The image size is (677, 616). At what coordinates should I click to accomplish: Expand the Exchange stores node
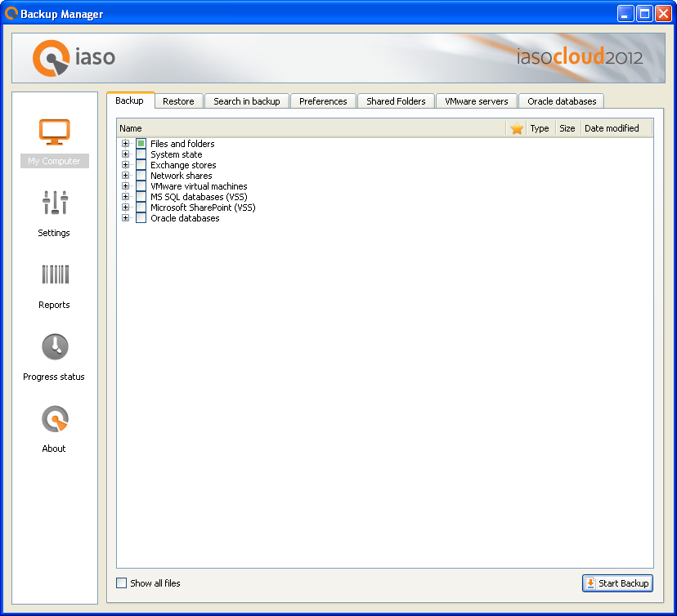coord(125,165)
